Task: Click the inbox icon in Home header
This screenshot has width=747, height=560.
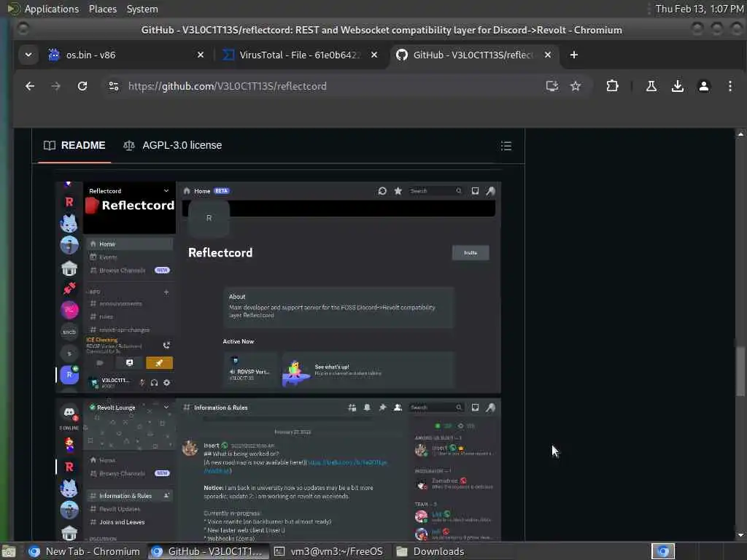Action: tap(475, 191)
